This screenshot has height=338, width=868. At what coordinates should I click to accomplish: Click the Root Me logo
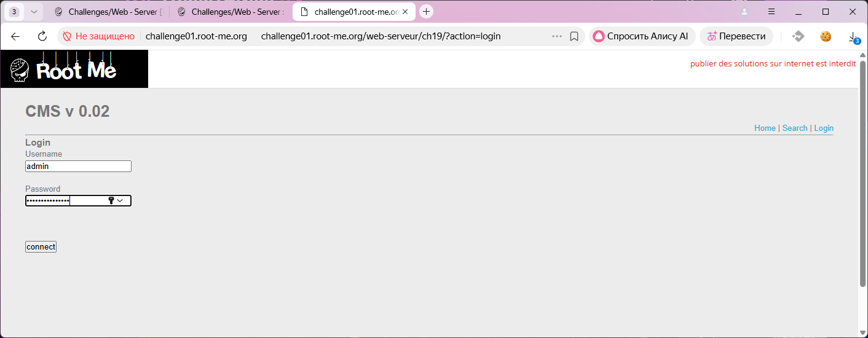74,69
